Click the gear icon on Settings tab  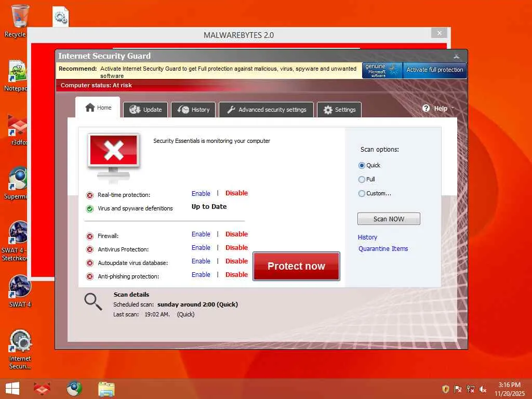[x=328, y=110]
